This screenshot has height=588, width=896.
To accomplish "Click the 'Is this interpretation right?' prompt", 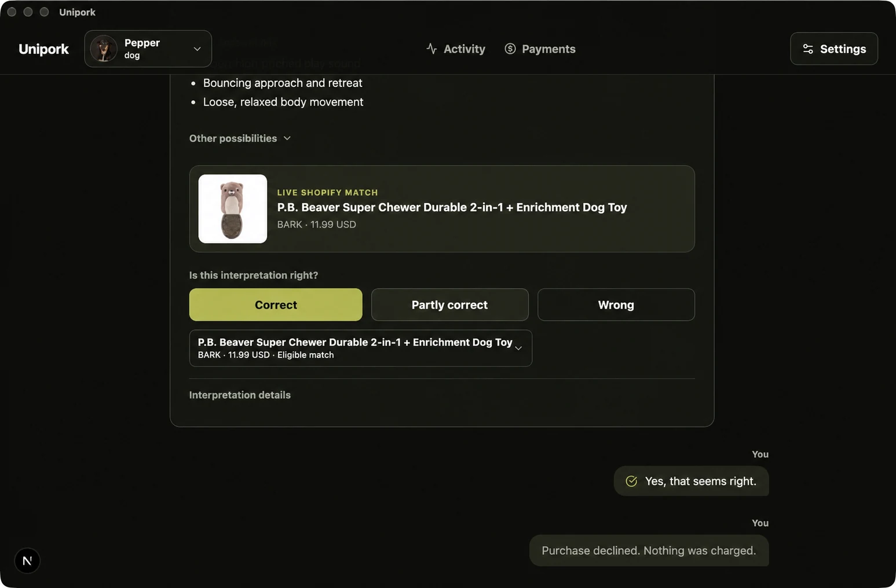I will click(x=254, y=275).
